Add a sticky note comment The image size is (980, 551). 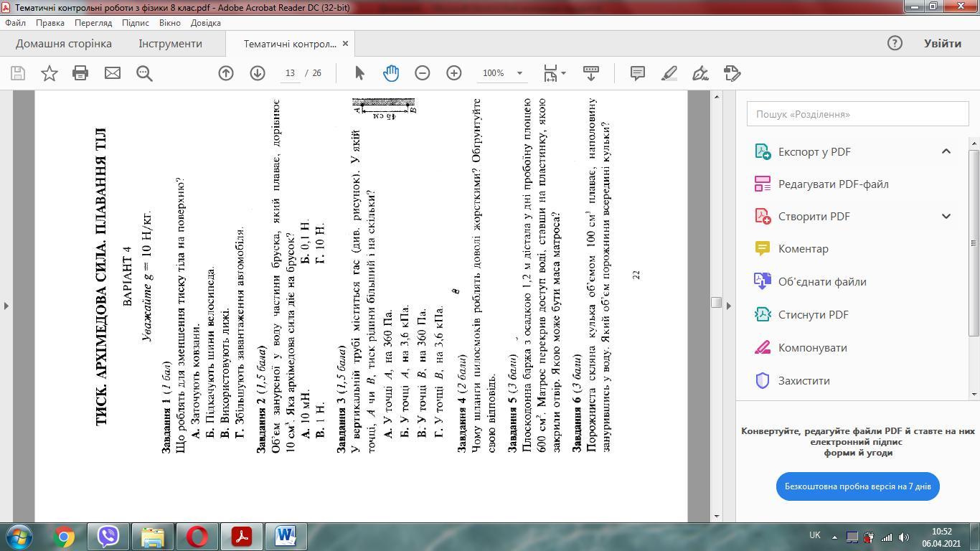pyautogui.click(x=637, y=73)
